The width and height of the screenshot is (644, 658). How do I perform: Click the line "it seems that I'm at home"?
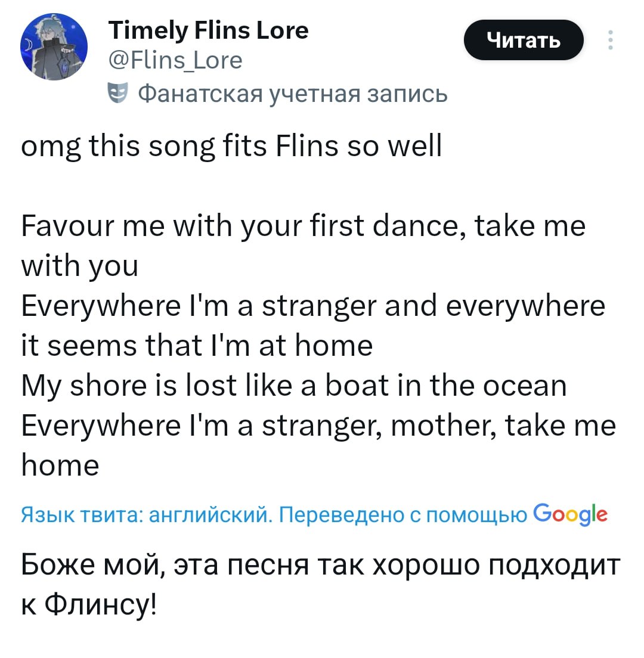[x=197, y=346]
